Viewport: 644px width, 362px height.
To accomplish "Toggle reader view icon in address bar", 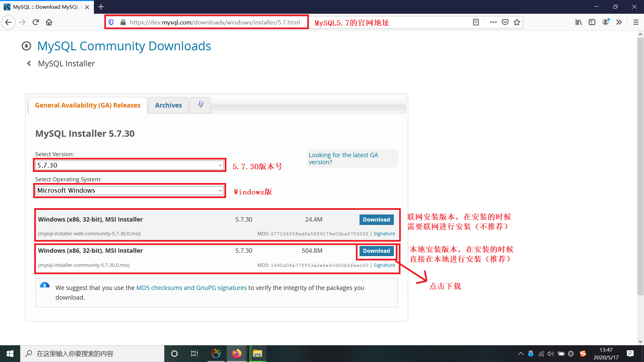I will coord(476,22).
